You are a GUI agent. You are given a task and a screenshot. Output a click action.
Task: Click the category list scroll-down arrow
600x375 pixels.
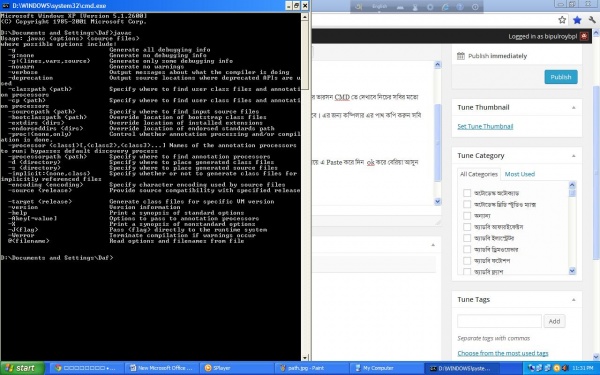point(572,271)
